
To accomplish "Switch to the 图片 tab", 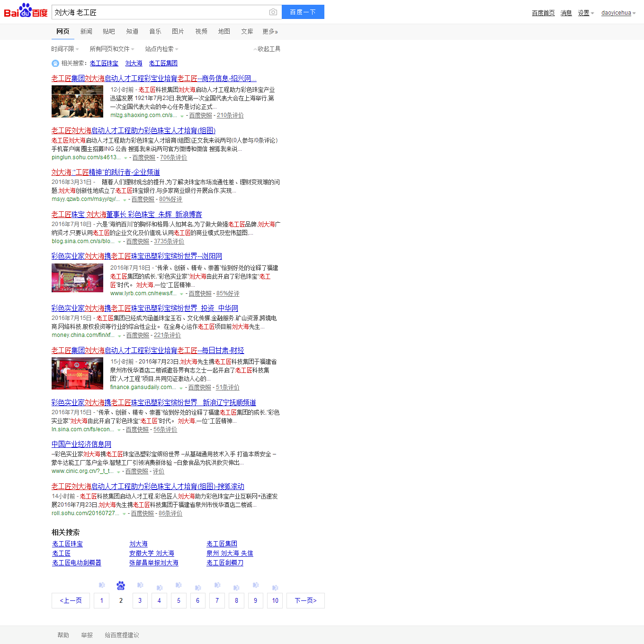I will (178, 31).
